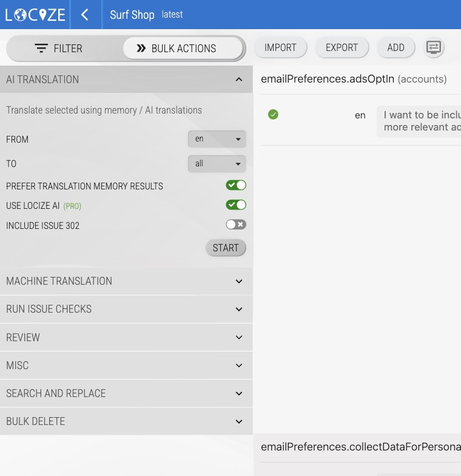This screenshot has width=461, height=476.
Task: Click the green checkmark status icon
Action: [x=273, y=114]
